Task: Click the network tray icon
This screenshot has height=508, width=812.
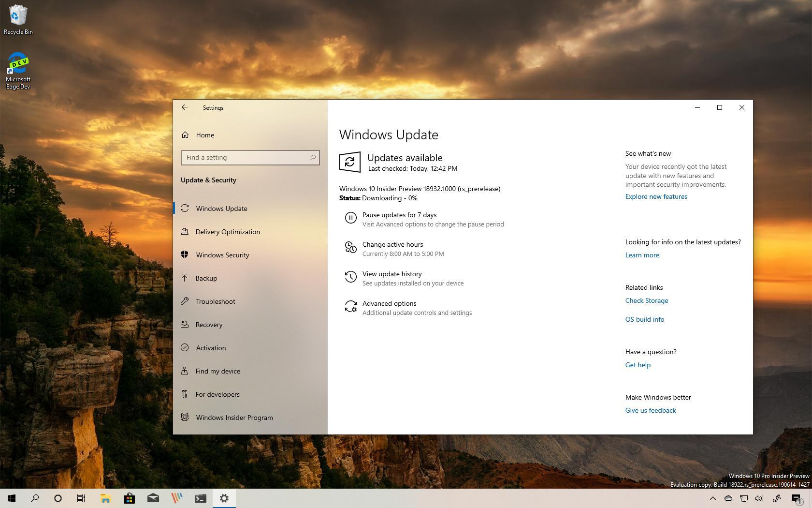Action: point(744,498)
